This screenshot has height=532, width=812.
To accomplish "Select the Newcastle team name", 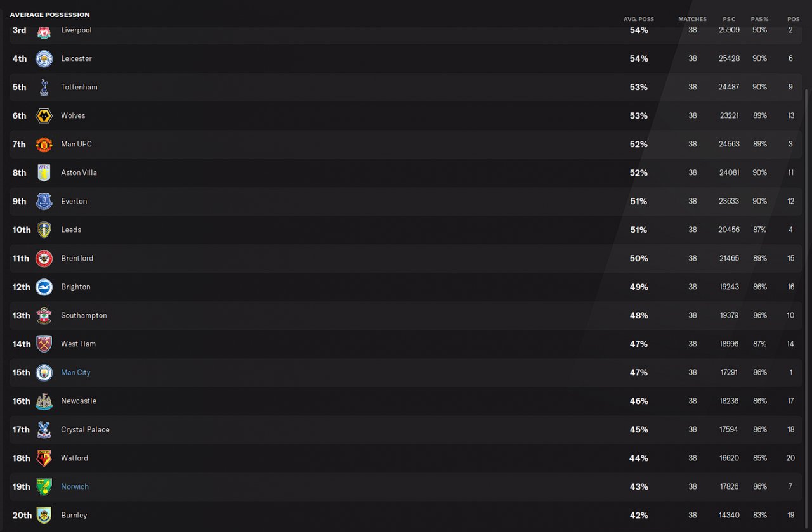I will (79, 401).
